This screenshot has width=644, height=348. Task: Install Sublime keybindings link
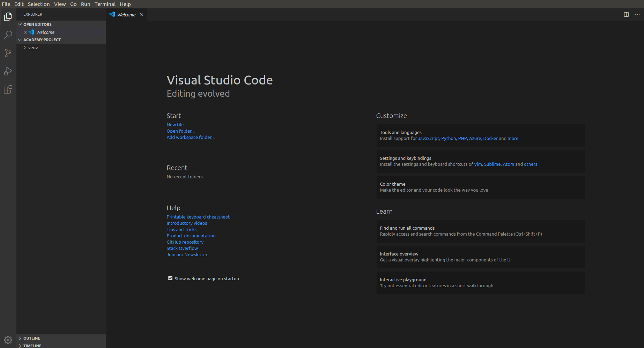[x=492, y=164]
